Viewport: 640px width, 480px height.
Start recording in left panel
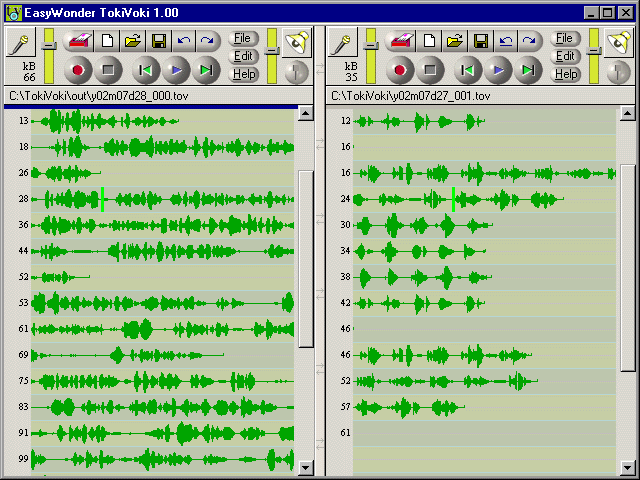click(x=78, y=70)
